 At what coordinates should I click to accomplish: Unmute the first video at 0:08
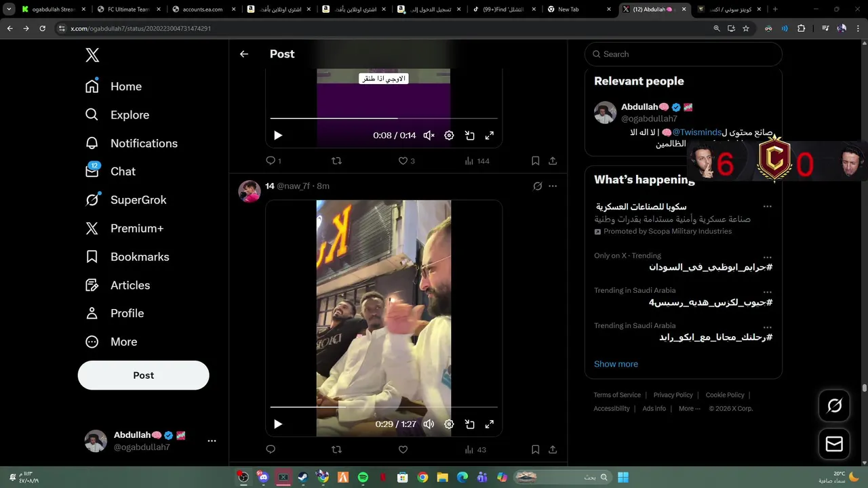(429, 136)
